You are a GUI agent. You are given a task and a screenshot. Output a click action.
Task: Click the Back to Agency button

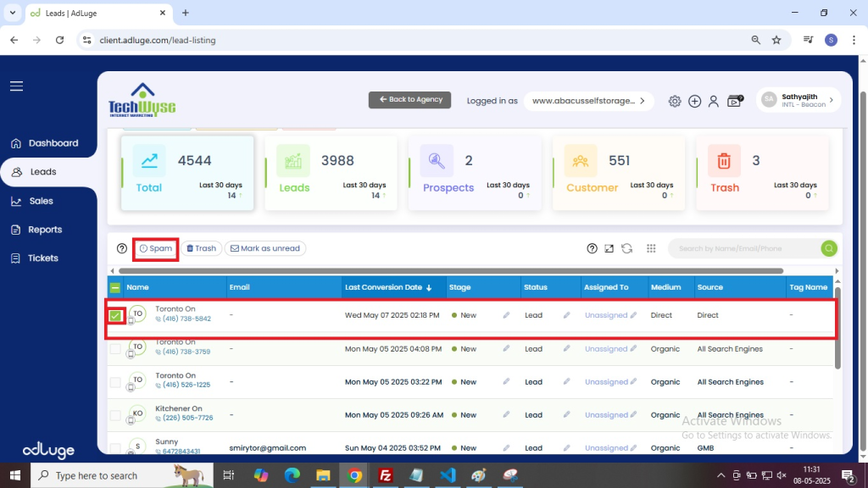pyautogui.click(x=409, y=100)
